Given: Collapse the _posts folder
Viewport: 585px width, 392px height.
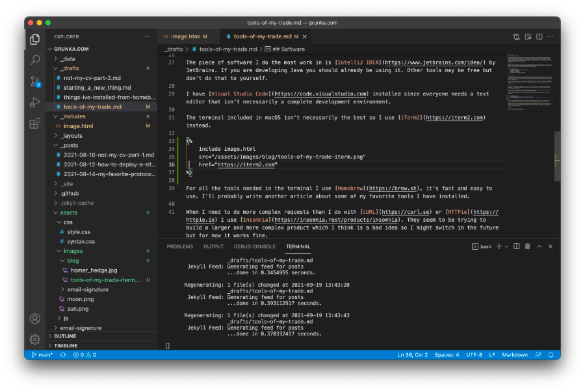Looking at the screenshot, I should coord(101,146).
